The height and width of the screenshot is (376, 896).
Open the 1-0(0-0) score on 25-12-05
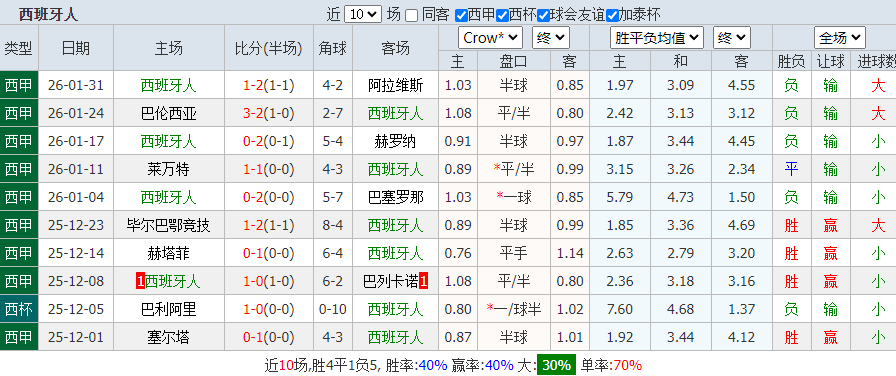(x=269, y=309)
